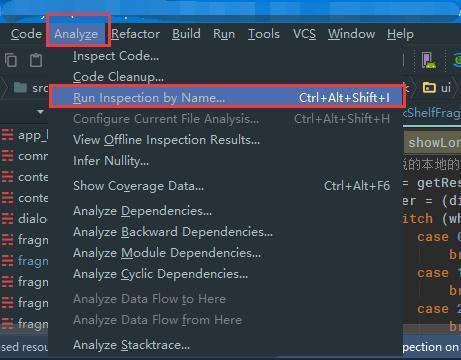This screenshot has width=461, height=360.
Task: Open the Help menu
Action: point(400,34)
